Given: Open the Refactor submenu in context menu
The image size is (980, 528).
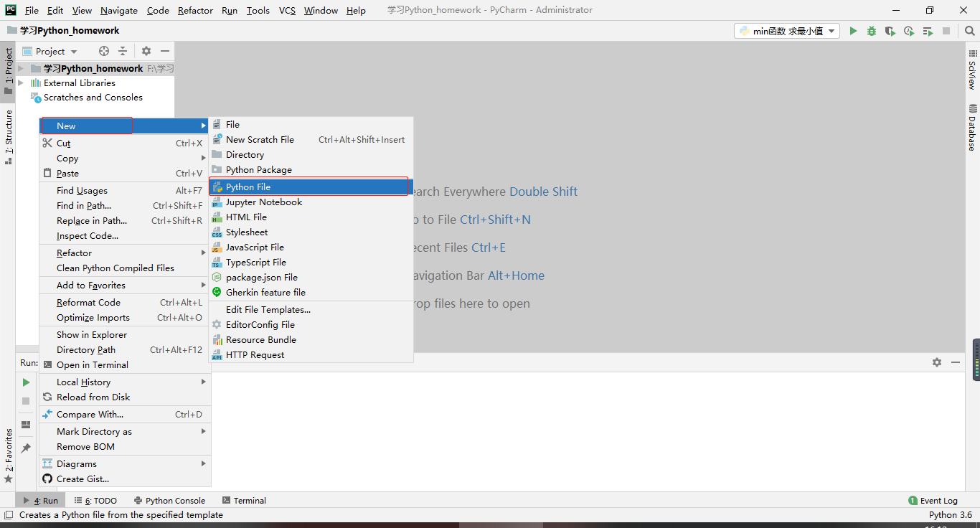Looking at the screenshot, I should pos(125,253).
